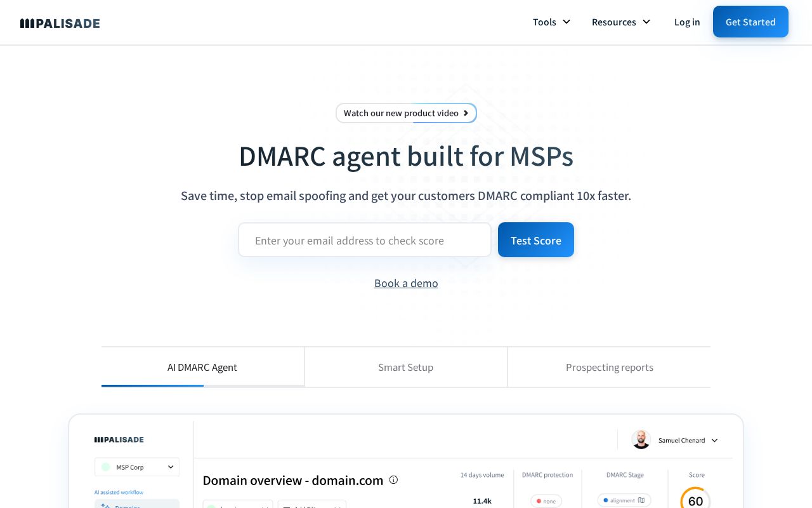Click the Get Started button
This screenshot has width=812, height=508.
(750, 22)
